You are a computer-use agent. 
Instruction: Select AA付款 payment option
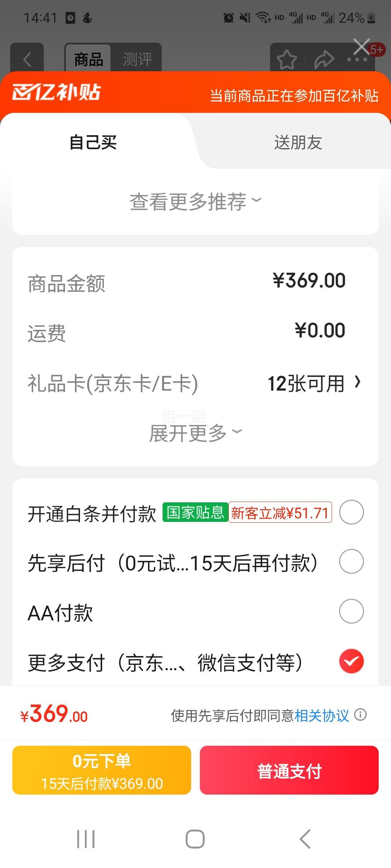(x=351, y=611)
